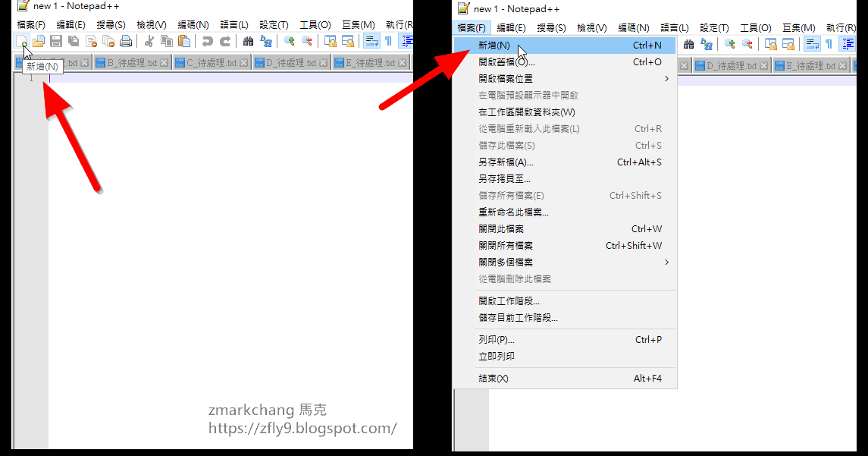Image resolution: width=868 pixels, height=456 pixels.
Task: Open Find via binoculars icon in right window
Action: (688, 44)
